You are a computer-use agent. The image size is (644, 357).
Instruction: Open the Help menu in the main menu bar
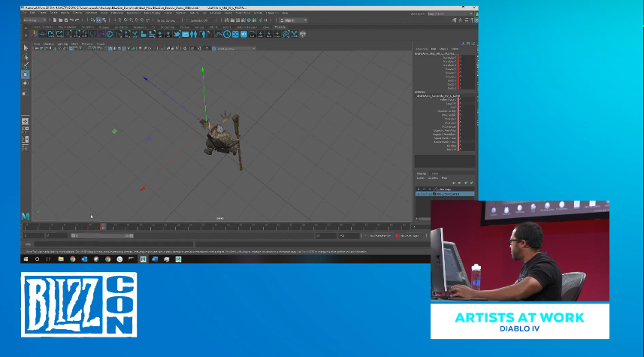click(285, 13)
